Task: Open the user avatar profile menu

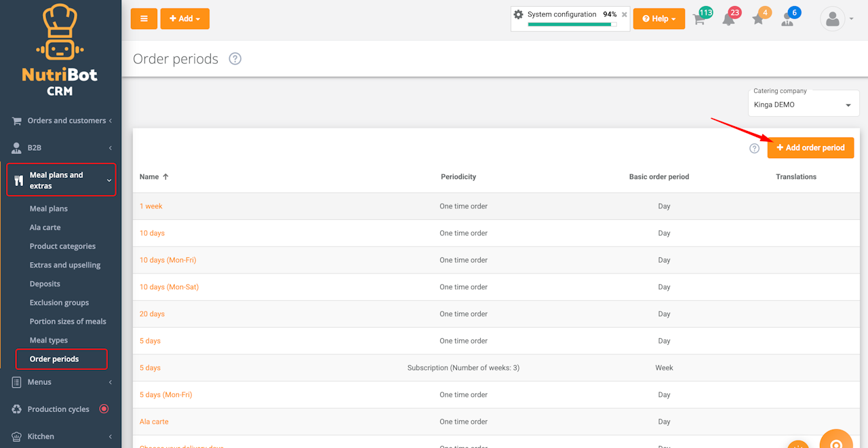Action: tap(837, 19)
